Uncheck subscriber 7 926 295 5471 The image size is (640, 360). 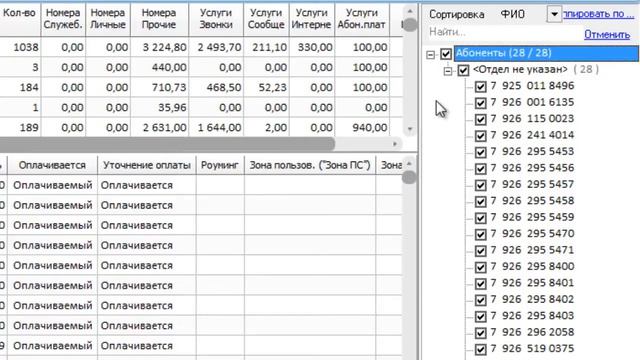480,251
